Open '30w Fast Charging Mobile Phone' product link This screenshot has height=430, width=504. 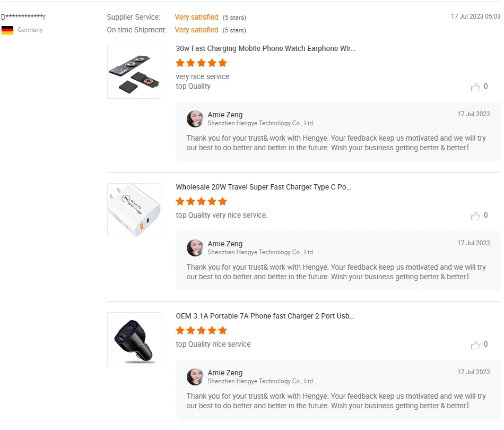point(266,48)
